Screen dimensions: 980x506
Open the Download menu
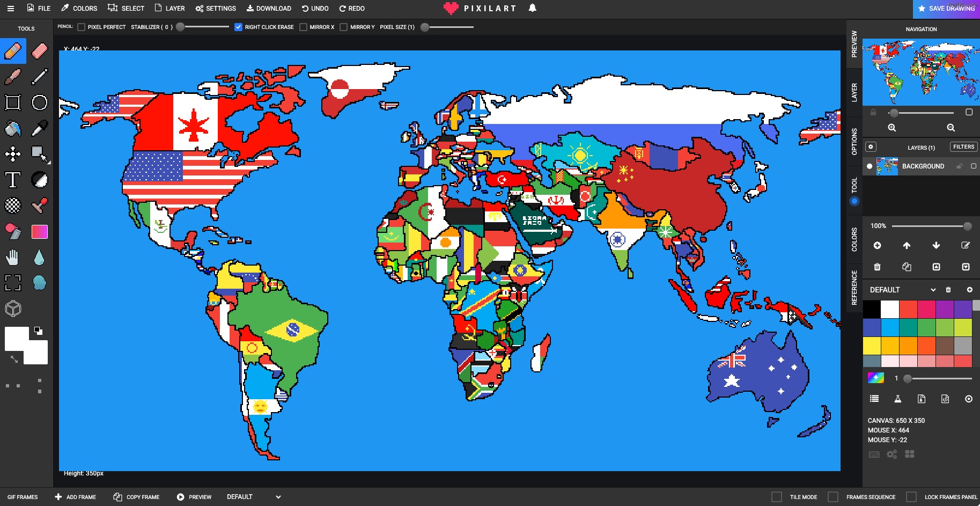tap(269, 9)
